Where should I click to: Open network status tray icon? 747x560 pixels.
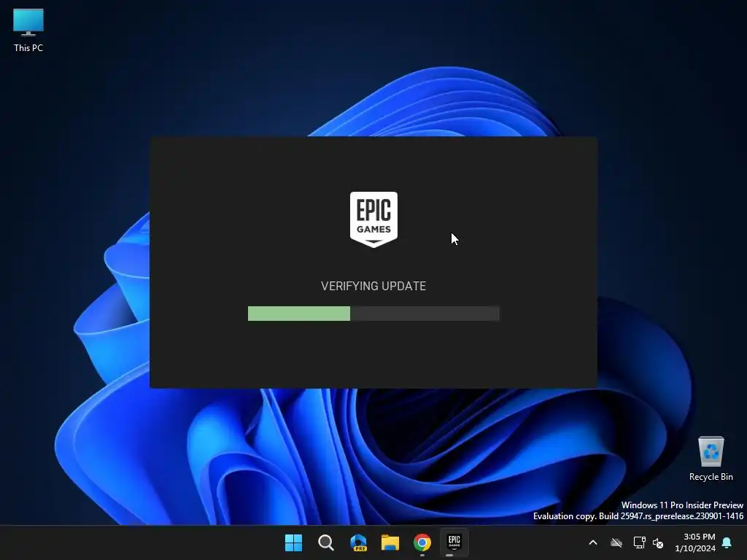pos(639,542)
